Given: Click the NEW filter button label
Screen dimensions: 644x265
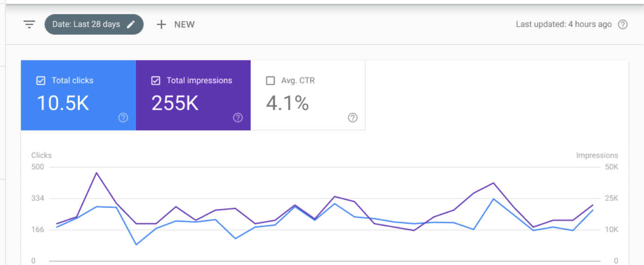Looking at the screenshot, I should pyautogui.click(x=184, y=25).
